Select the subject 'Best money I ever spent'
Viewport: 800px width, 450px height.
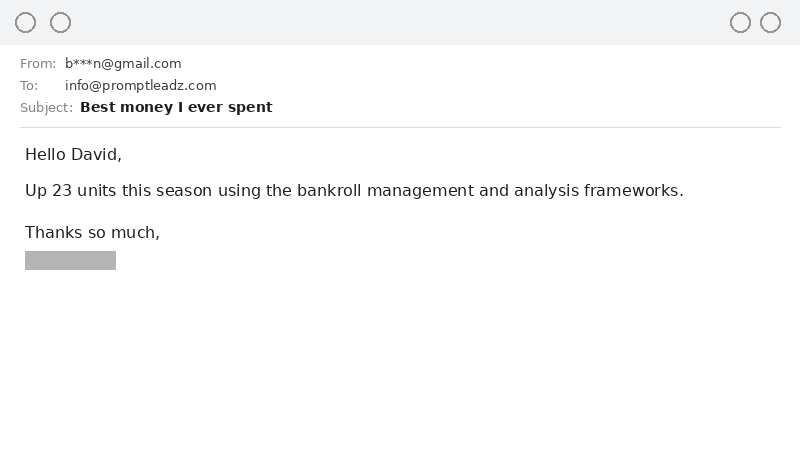tap(176, 107)
